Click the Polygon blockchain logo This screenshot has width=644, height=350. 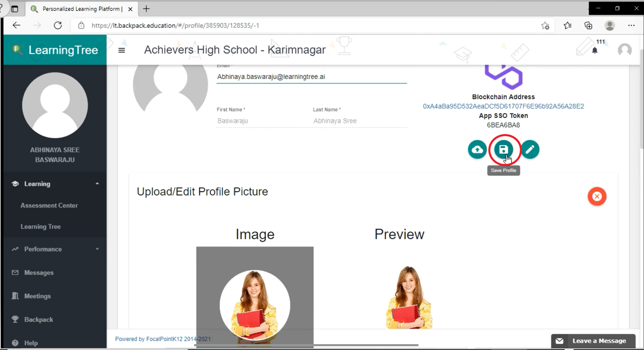[503, 76]
